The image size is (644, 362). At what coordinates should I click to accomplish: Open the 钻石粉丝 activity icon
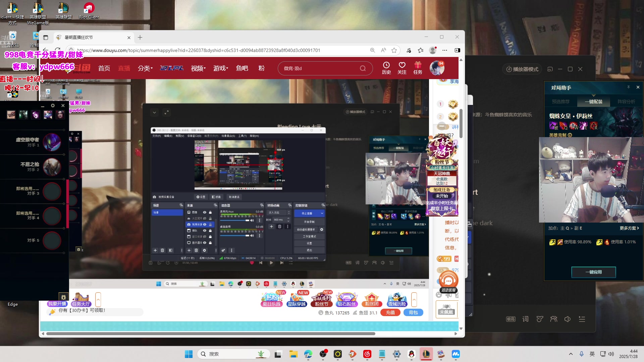point(347,299)
